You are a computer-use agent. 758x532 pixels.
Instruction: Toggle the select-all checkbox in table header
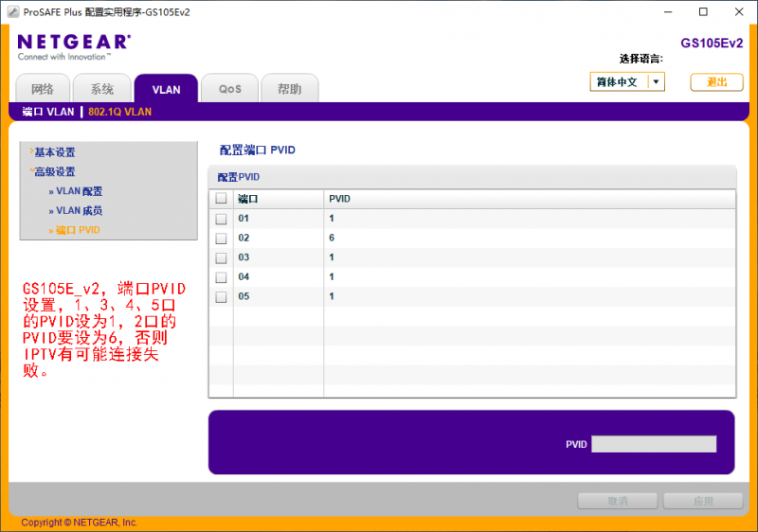tap(222, 199)
